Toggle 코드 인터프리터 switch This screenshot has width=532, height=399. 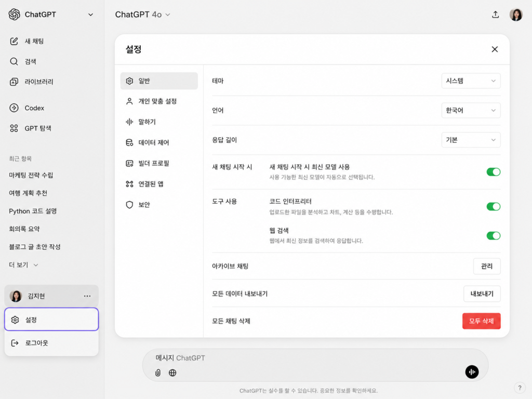(x=494, y=207)
